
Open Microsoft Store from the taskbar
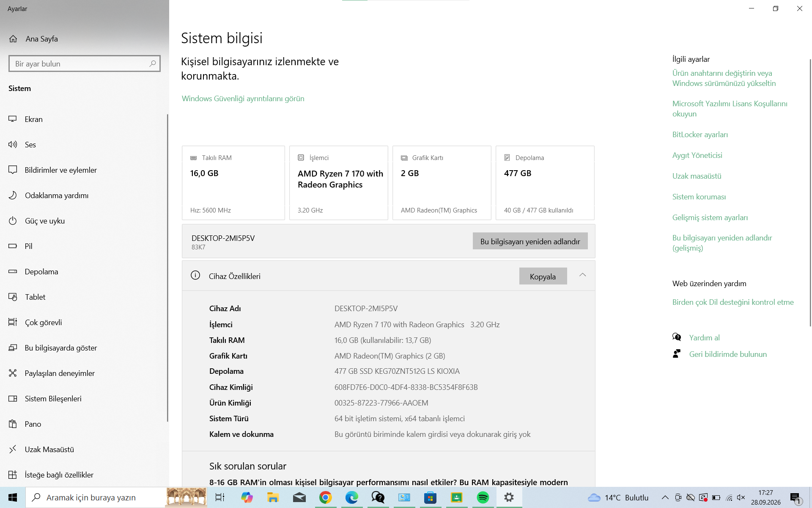[430, 497]
